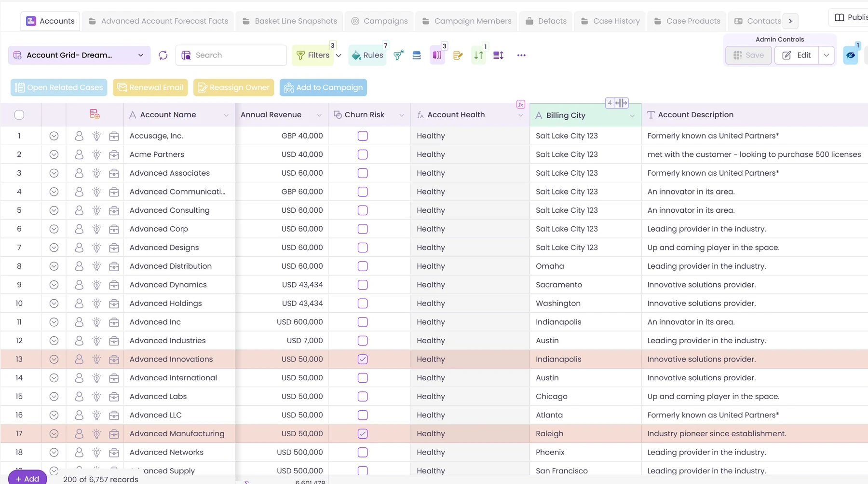Image resolution: width=868 pixels, height=484 pixels.
Task: Open the Account Name column menu chevron
Action: coord(226,115)
